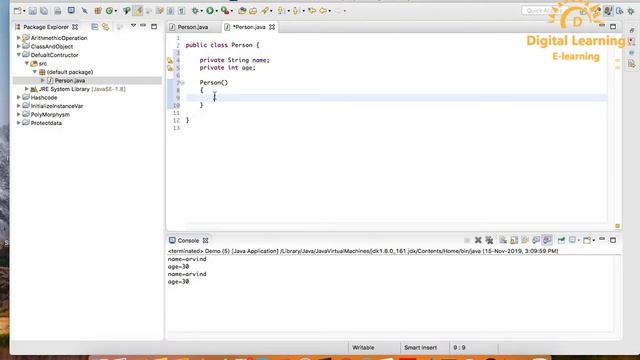The image size is (640, 360).
Task: Open the dropdown arrow beside Debug icon
Action: pyautogui.click(x=202, y=11)
